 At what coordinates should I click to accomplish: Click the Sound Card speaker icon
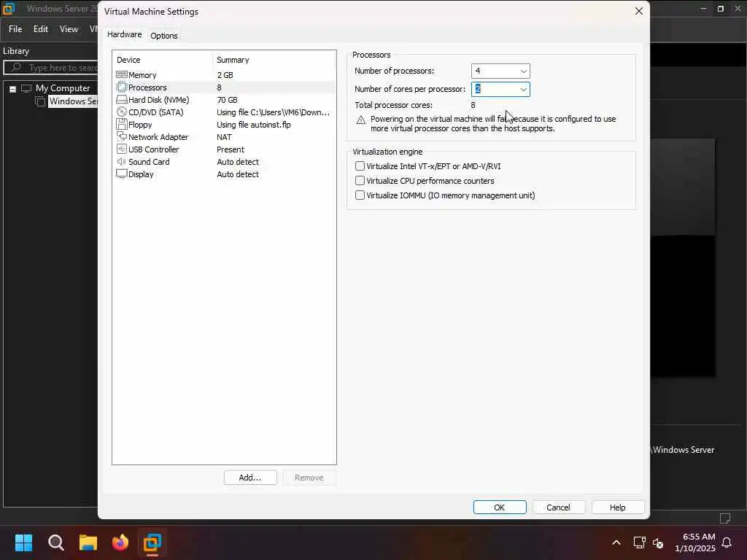click(x=122, y=161)
